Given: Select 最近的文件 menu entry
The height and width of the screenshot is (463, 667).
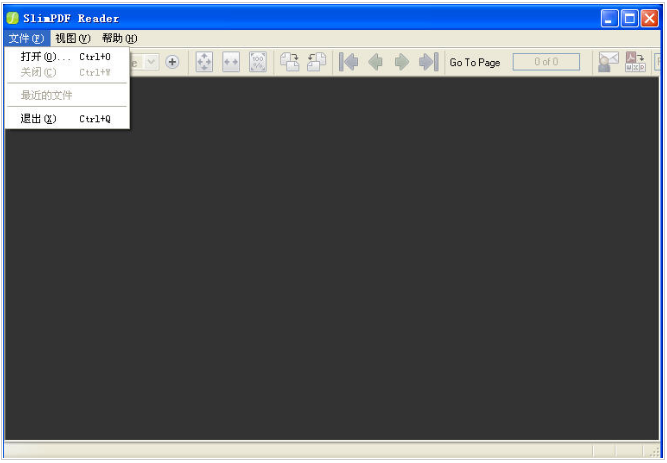Looking at the screenshot, I should tap(67, 95).
